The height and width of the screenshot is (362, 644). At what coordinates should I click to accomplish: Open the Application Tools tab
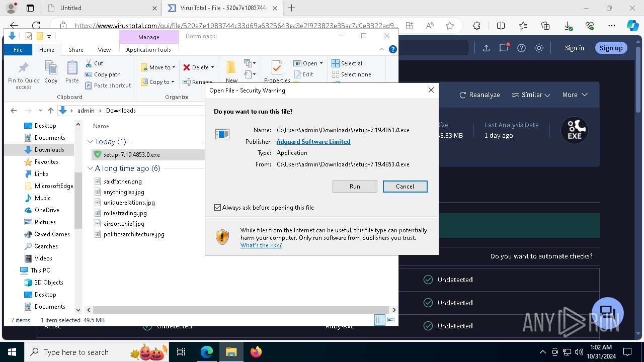coord(148,50)
